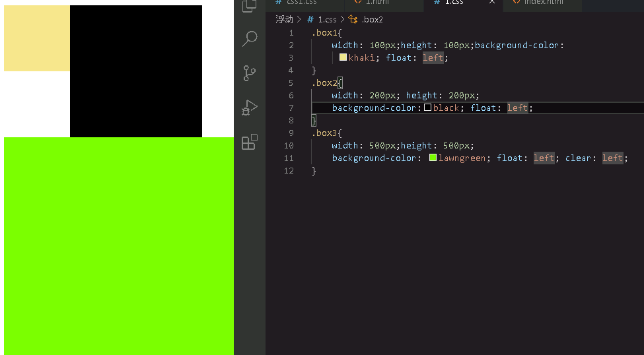This screenshot has height=355, width=644.
Task: Click 'background-color' property on line 7
Action: [x=375, y=108]
